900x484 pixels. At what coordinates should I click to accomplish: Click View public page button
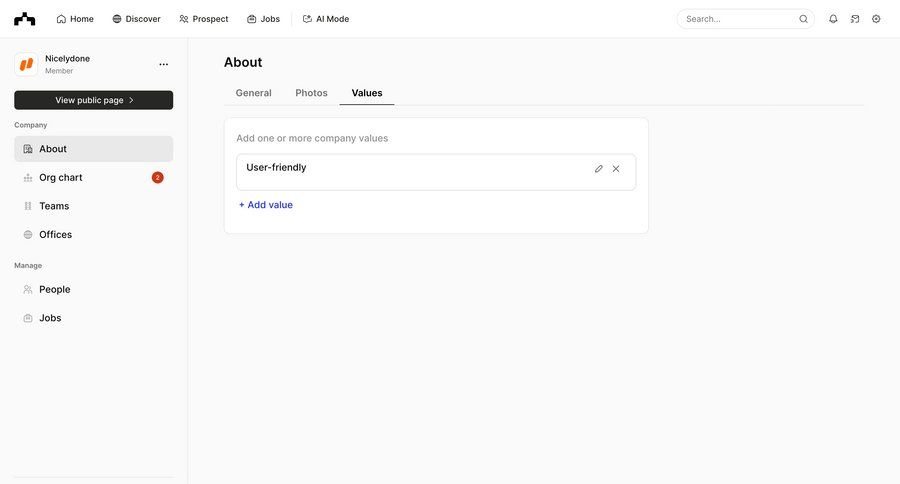93,100
